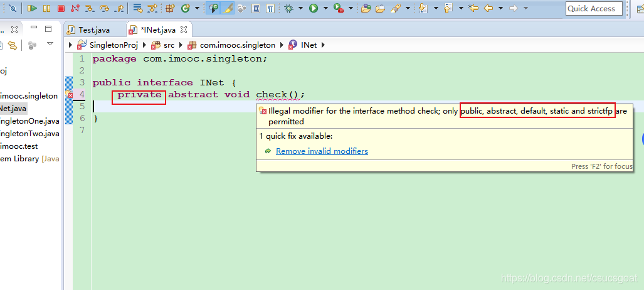Close the left explorer view
Screen dimensions: 644x290
pos(14,30)
